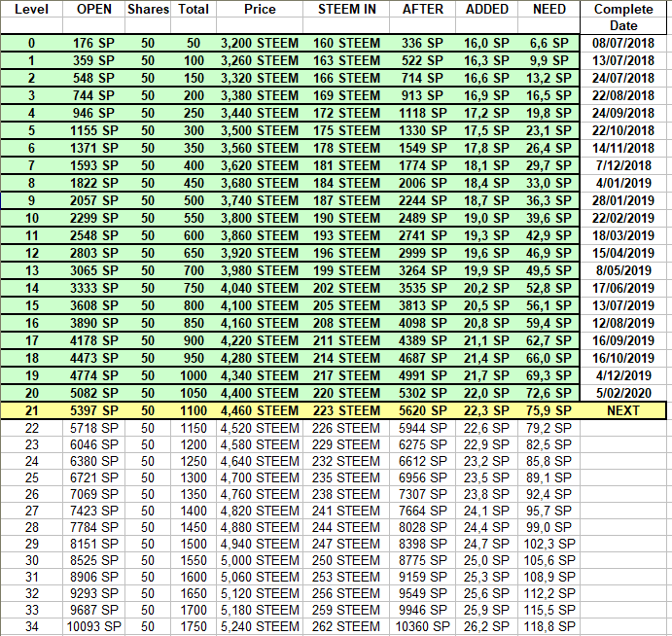This screenshot has width=672, height=636.
Task: Select the ADDED column header
Action: (487, 9)
